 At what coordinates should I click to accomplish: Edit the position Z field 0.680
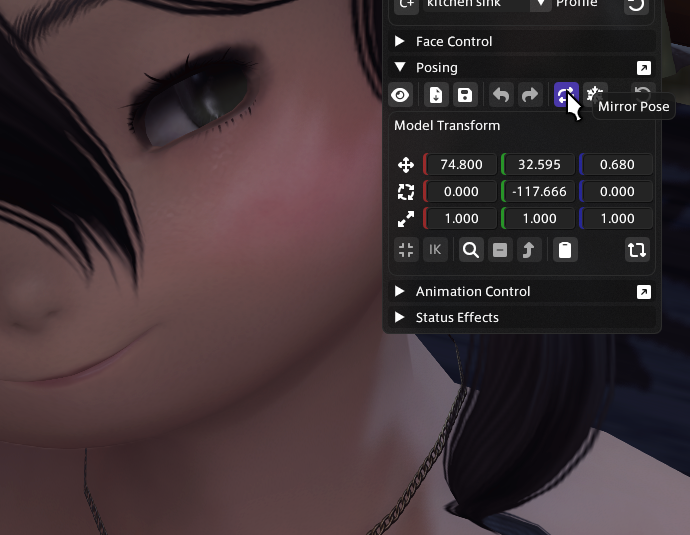617,165
